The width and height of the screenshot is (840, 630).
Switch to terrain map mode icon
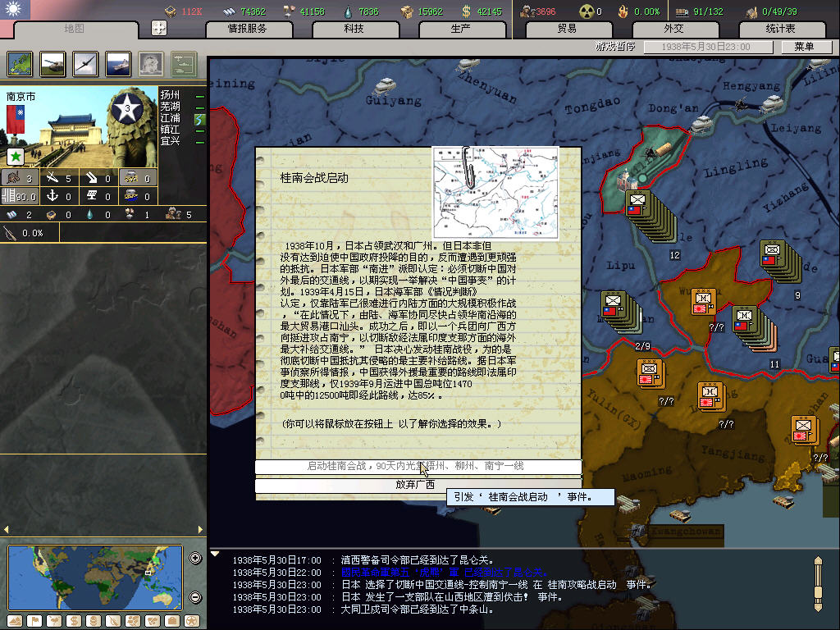point(15,621)
